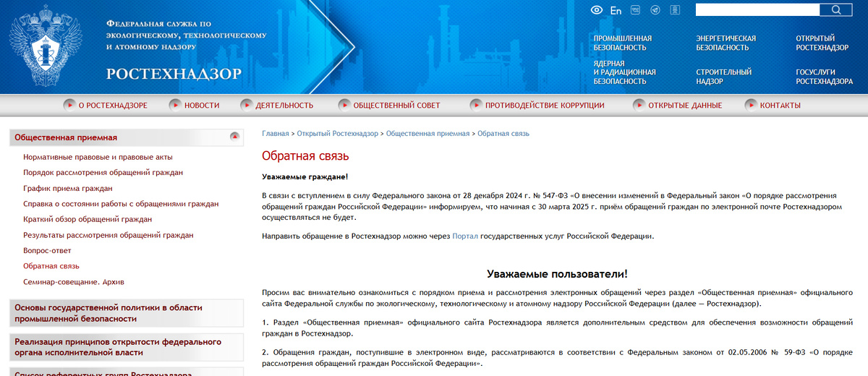Open the visually impaired version eye icon

coord(597,10)
